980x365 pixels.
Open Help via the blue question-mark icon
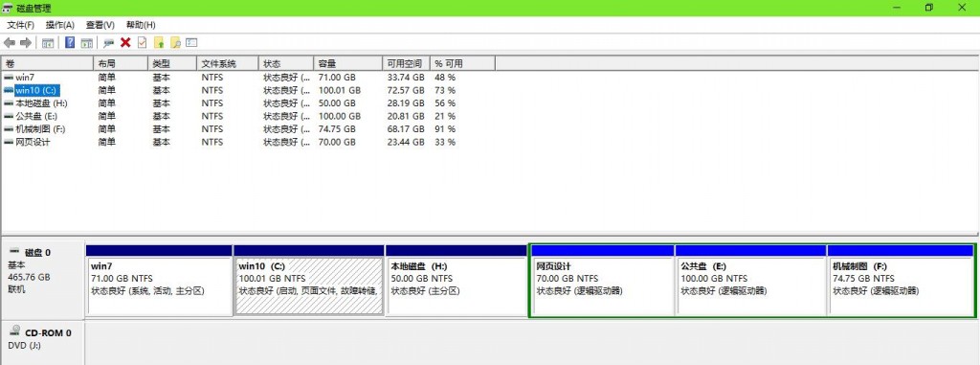pos(70,42)
